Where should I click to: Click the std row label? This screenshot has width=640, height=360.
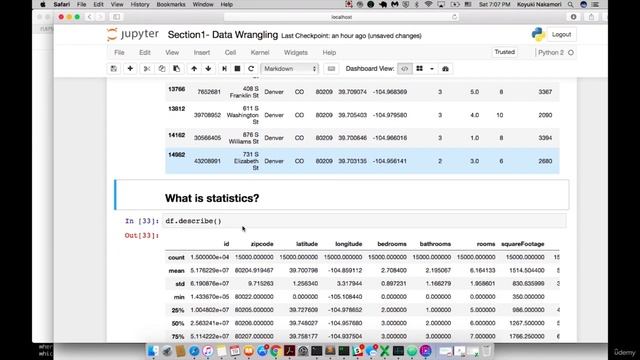point(180,284)
